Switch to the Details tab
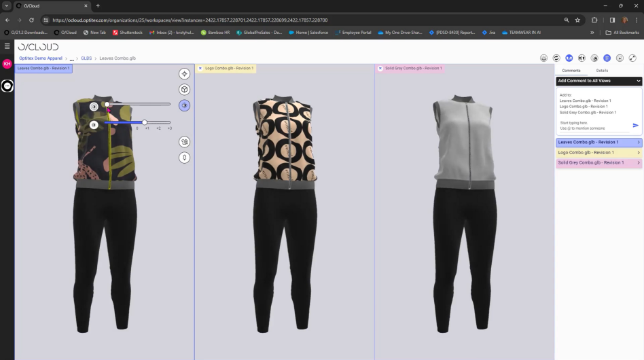644x360 pixels. coord(602,71)
